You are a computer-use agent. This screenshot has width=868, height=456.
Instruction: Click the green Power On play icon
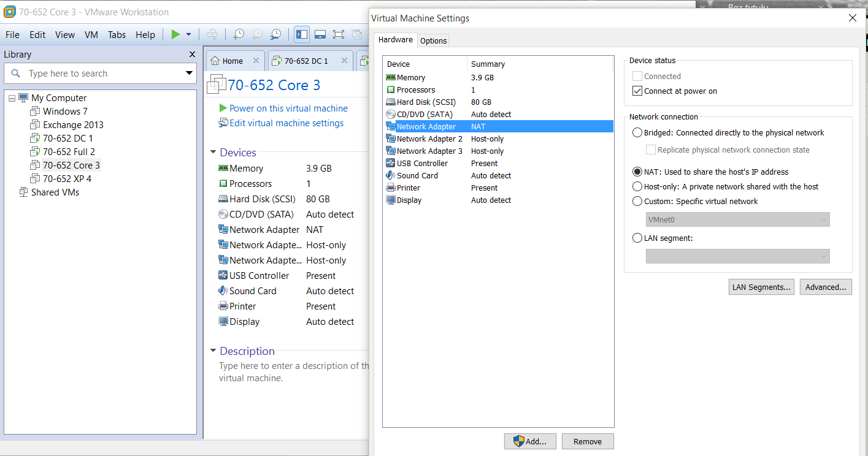[175, 35]
